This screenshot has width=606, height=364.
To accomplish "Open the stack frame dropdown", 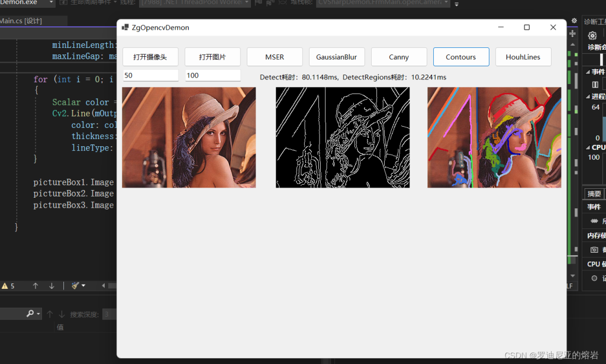I will pyautogui.click(x=446, y=3).
